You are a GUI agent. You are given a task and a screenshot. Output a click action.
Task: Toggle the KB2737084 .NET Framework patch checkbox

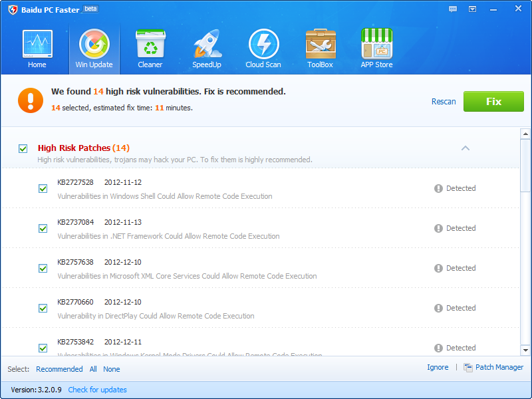(x=43, y=228)
